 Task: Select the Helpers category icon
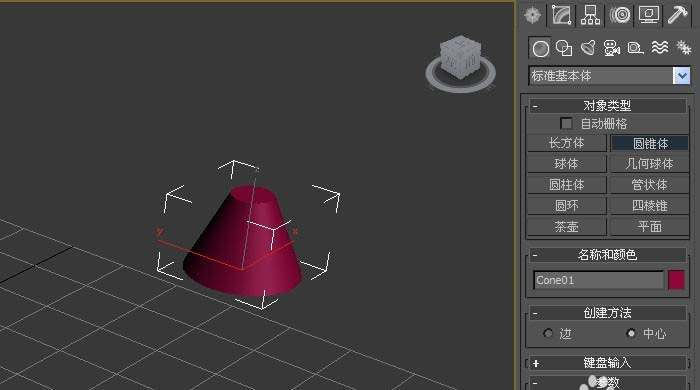635,48
